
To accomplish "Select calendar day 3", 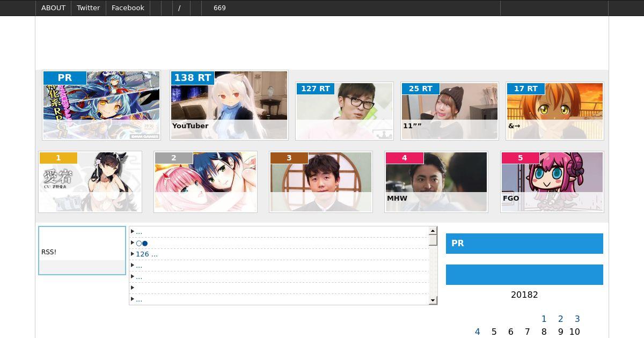I will 577,319.
